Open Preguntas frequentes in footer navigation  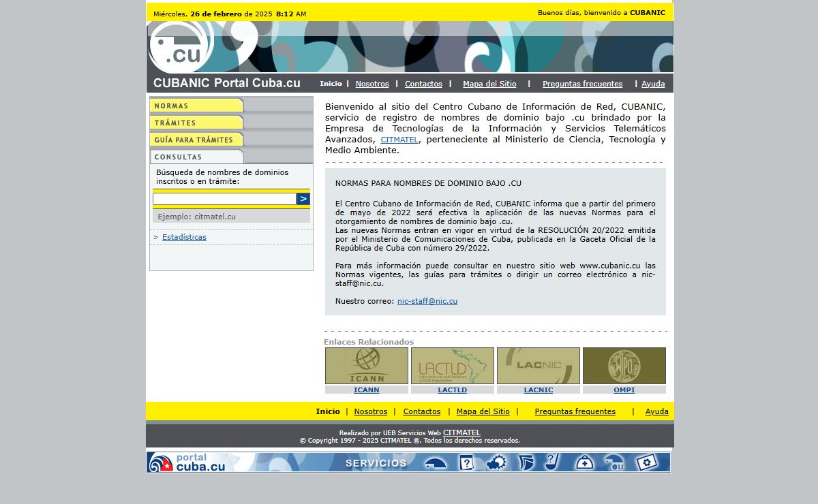coord(575,411)
